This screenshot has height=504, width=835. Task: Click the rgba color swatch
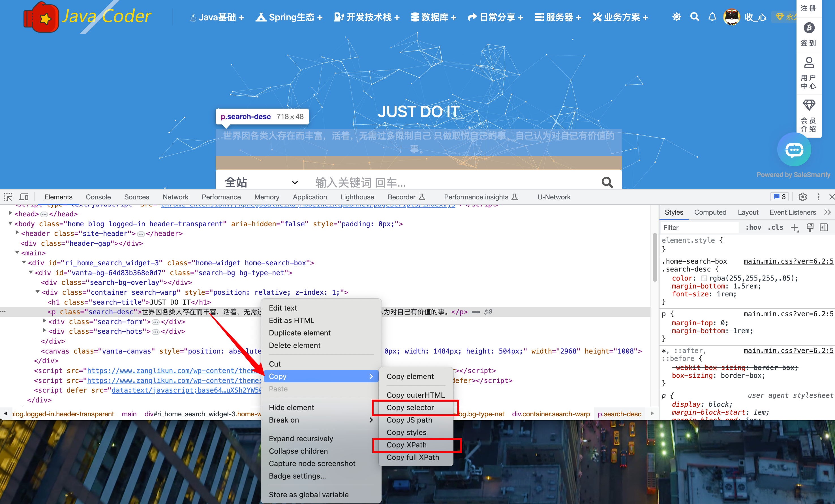704,278
